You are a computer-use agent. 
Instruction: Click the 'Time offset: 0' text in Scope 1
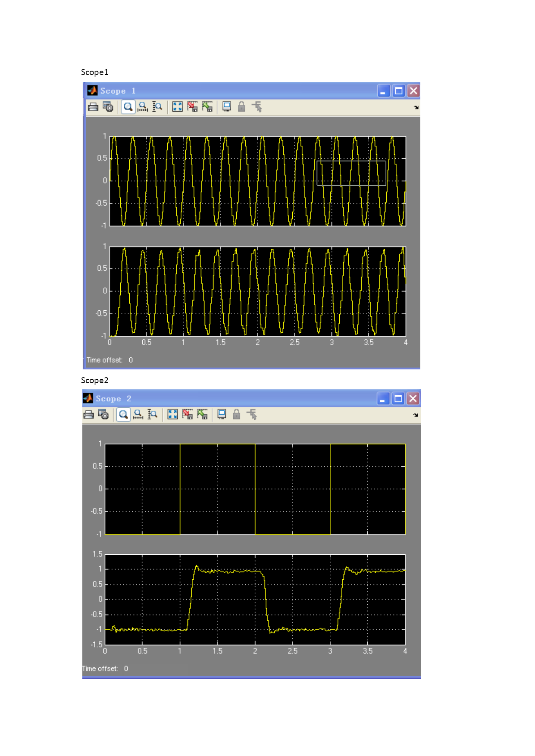click(x=110, y=360)
